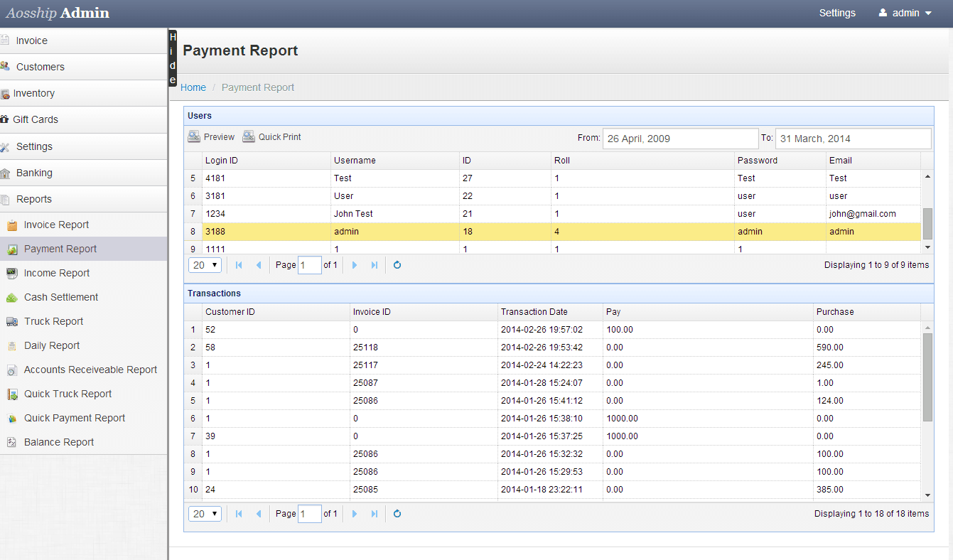Click the Settings wrench icon in sidebar

click(4, 146)
